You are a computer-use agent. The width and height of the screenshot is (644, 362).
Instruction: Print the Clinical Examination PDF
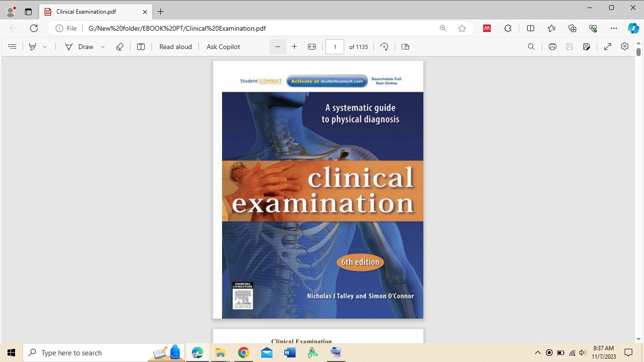coord(552,47)
